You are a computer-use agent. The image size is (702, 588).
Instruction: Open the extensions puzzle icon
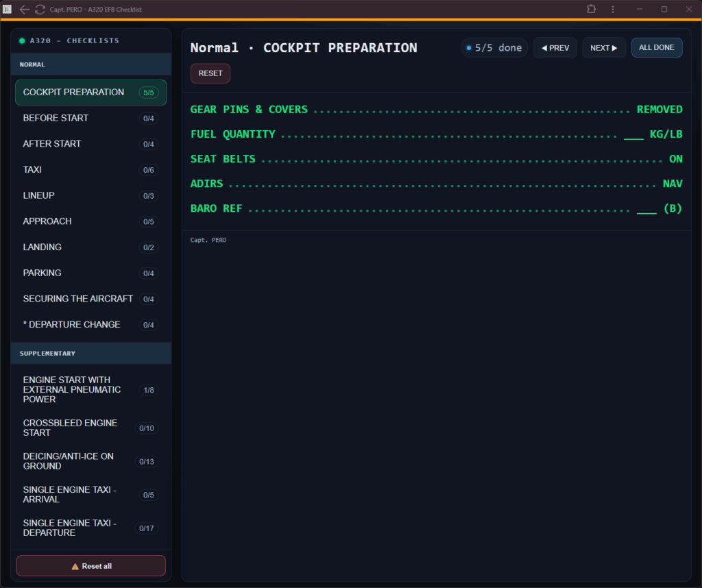tap(592, 10)
